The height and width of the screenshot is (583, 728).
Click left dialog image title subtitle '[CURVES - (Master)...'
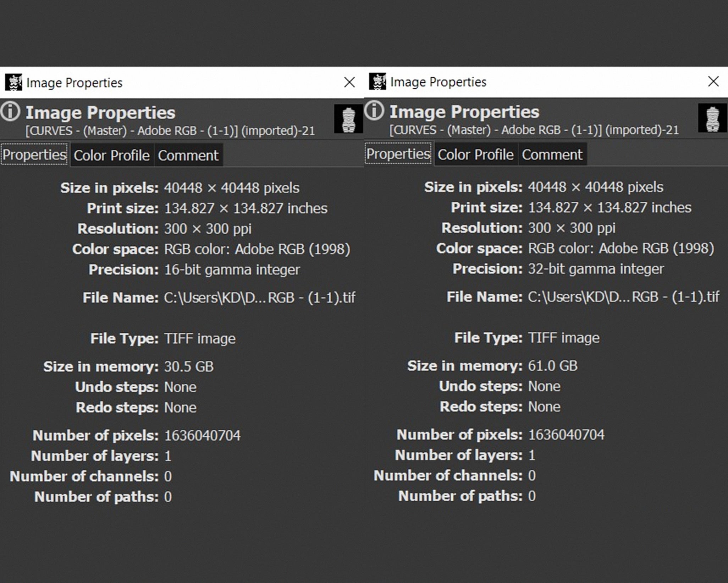pyautogui.click(x=170, y=131)
